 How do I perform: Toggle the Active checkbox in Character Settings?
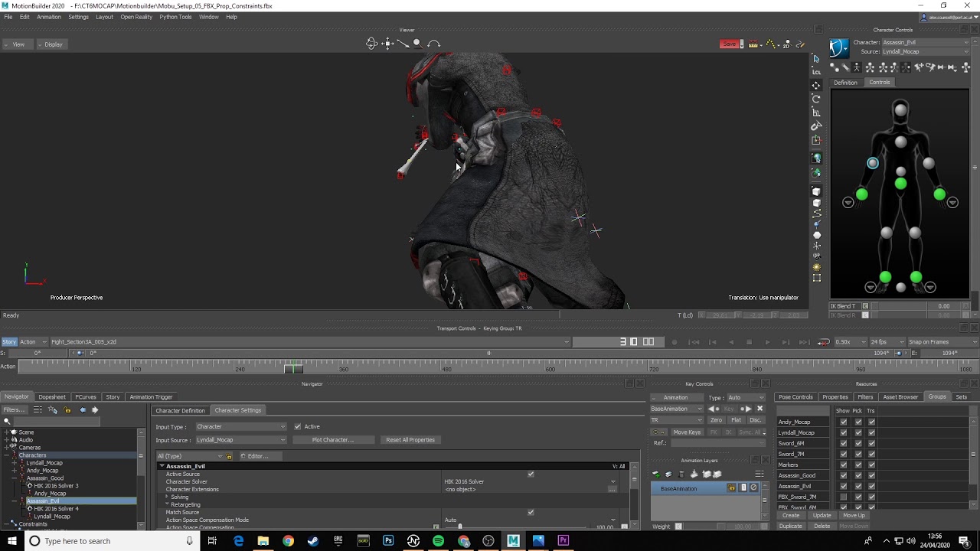pyautogui.click(x=297, y=426)
